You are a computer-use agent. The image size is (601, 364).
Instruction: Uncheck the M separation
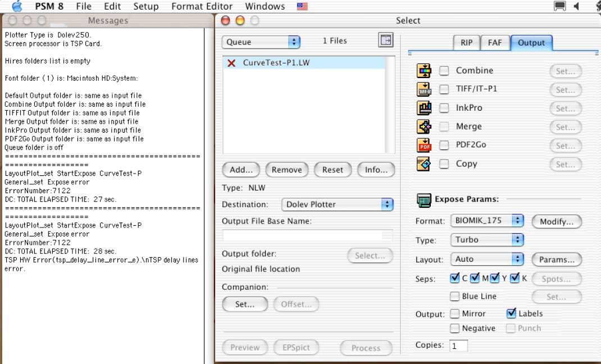click(x=475, y=278)
